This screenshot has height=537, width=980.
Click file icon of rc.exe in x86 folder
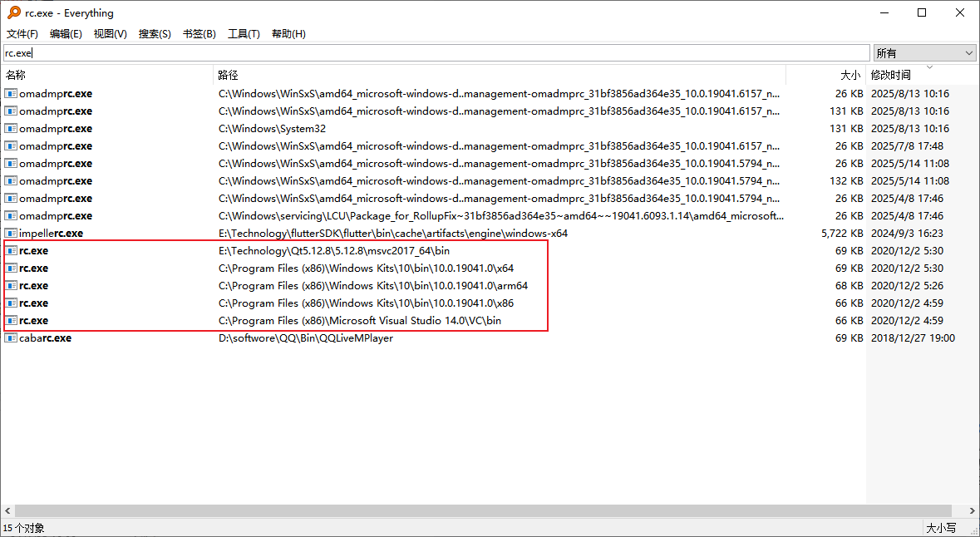(11, 303)
